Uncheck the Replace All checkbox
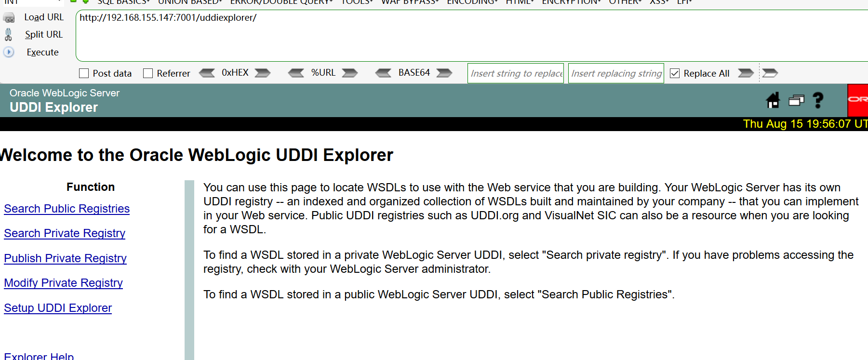The height and width of the screenshot is (360, 868). 675,73
